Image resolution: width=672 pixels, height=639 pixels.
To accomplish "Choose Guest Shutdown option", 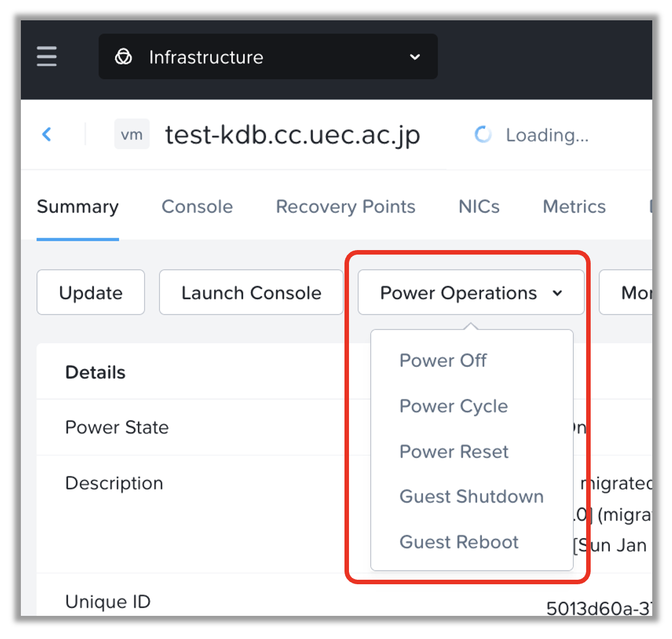I will click(472, 497).
